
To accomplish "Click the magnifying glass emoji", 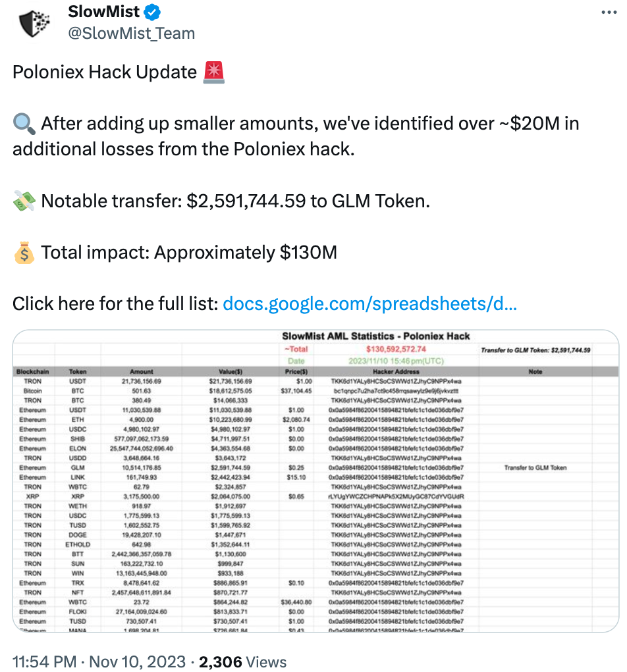I will click(24, 124).
